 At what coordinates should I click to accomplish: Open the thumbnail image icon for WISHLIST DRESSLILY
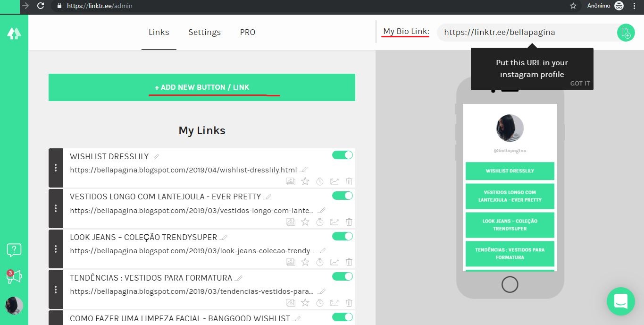[291, 181]
